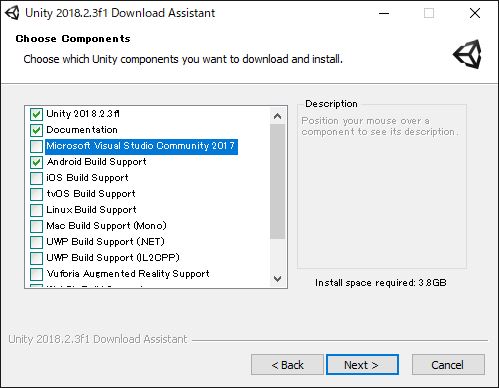Go back with the < Back button
The image size is (499, 388).
coord(287,365)
